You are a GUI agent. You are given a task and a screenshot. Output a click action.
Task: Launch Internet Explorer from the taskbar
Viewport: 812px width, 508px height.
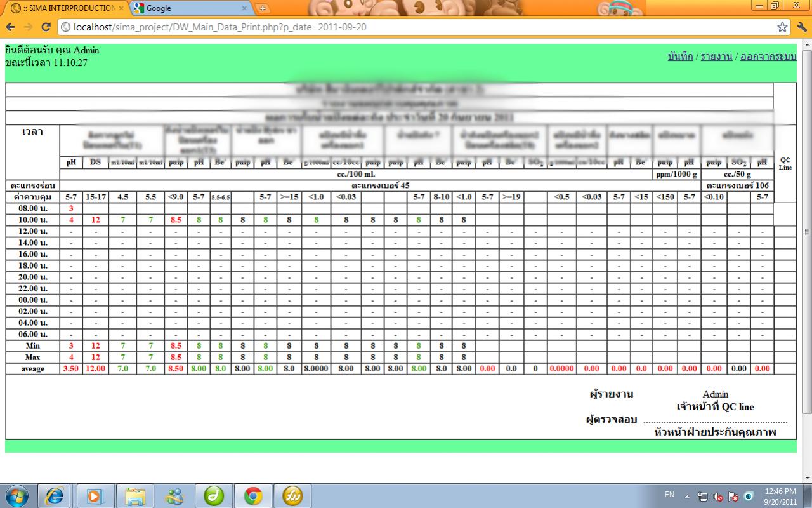pos(55,496)
